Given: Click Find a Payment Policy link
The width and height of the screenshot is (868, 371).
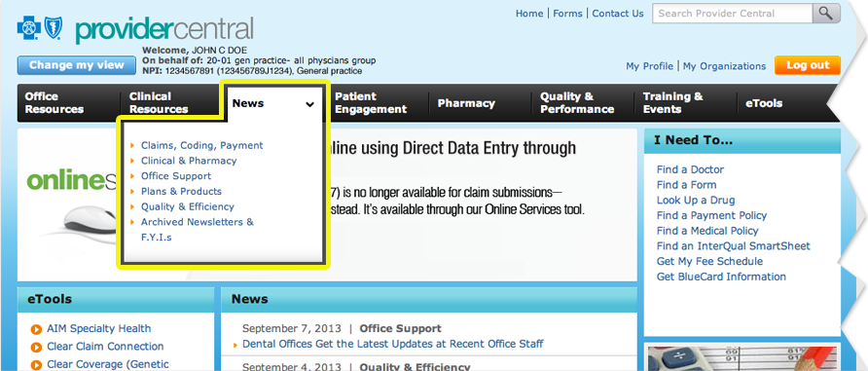Looking at the screenshot, I should [712, 215].
